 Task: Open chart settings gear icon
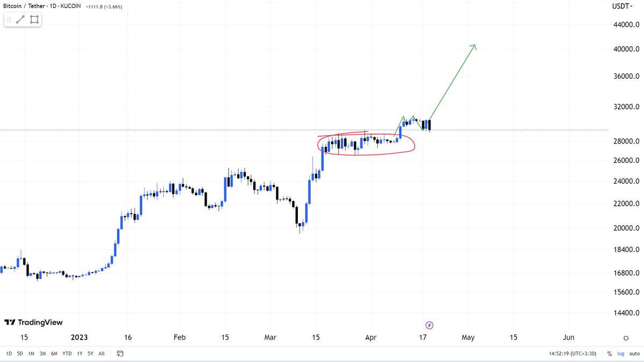point(626,338)
